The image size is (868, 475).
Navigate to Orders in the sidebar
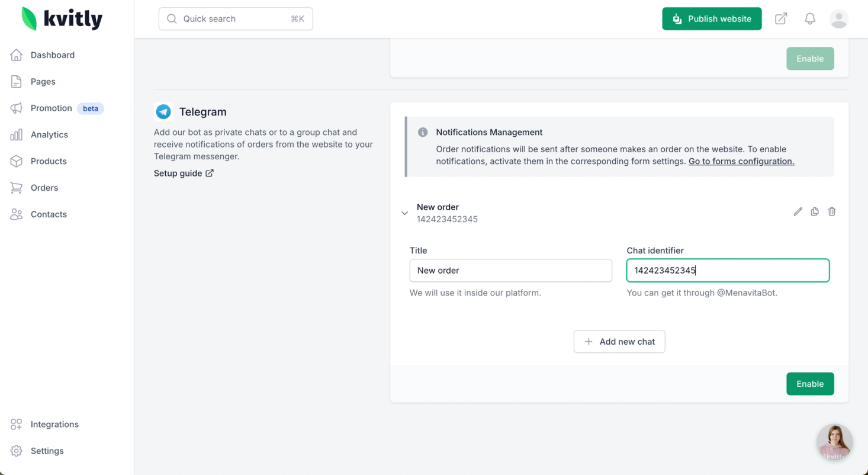[44, 188]
